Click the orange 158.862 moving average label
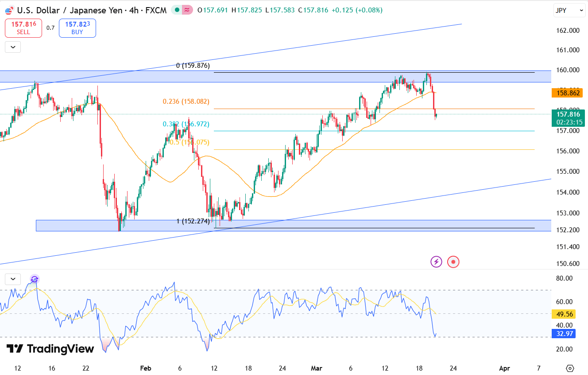588x375 pixels. [x=567, y=93]
